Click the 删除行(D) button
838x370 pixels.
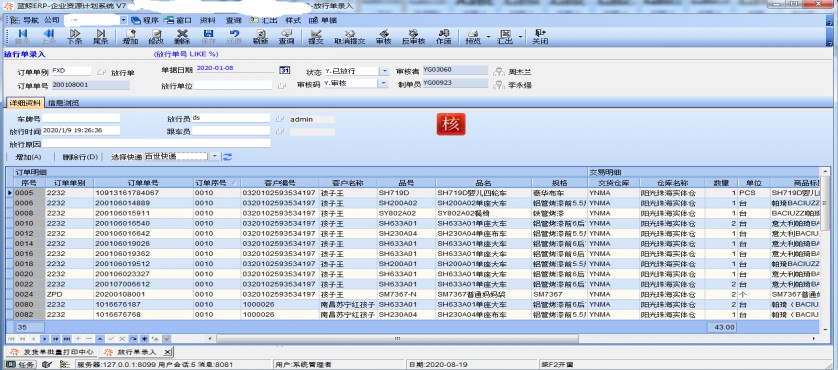pyautogui.click(x=81, y=157)
